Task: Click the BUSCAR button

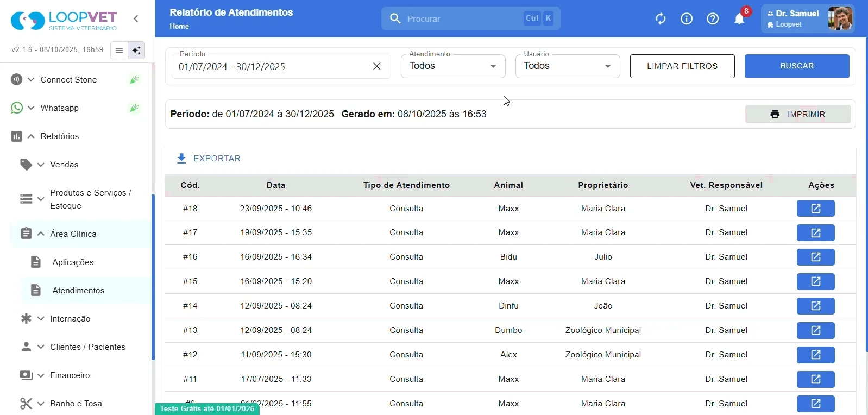Action: [x=797, y=66]
